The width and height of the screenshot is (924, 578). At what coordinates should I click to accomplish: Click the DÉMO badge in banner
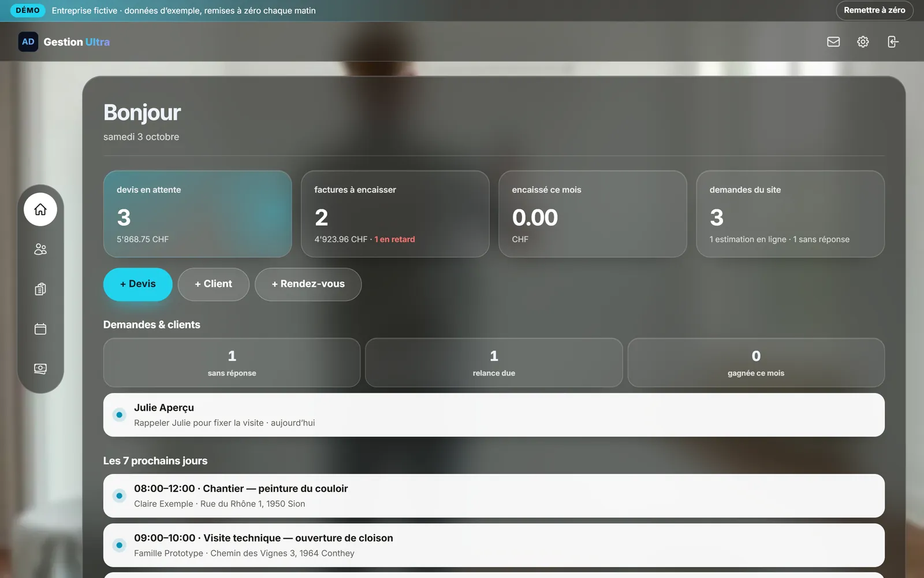click(x=28, y=10)
